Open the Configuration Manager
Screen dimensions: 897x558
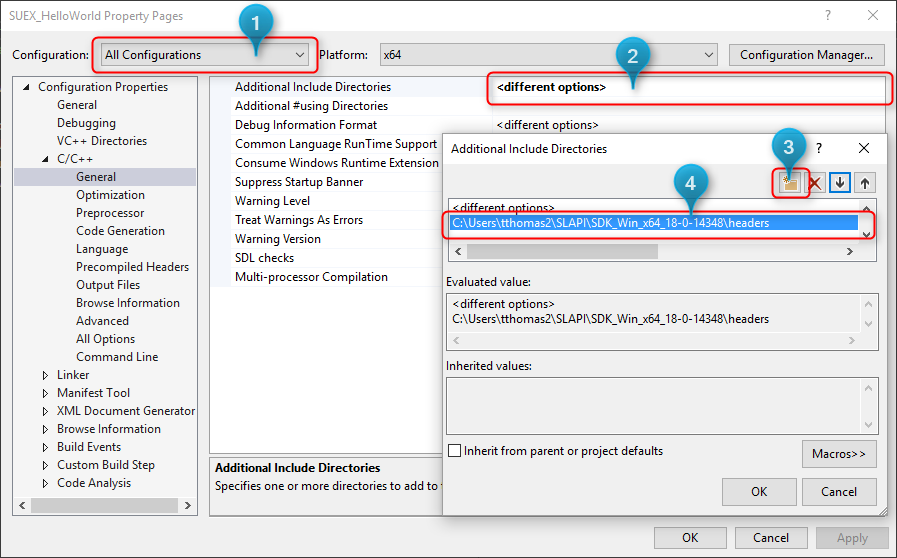[x=807, y=55]
